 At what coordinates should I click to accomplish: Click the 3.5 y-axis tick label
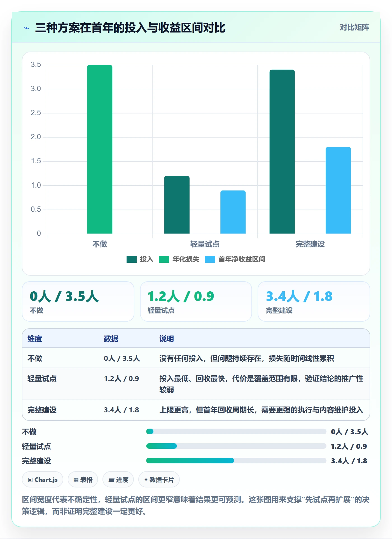36,65
